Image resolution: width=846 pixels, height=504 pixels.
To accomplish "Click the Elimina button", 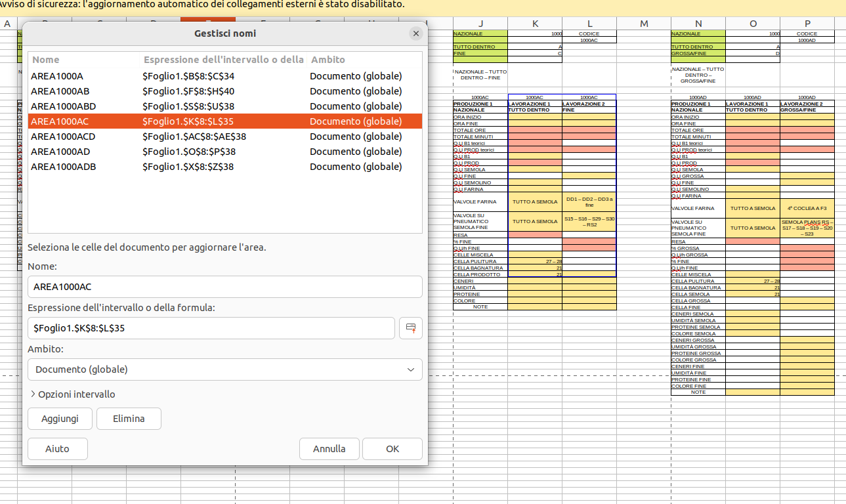I will (x=129, y=419).
